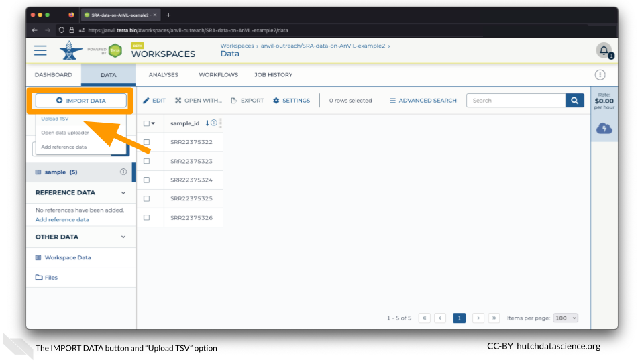
Task: Open the hamburger navigation menu
Action: pos(40,50)
